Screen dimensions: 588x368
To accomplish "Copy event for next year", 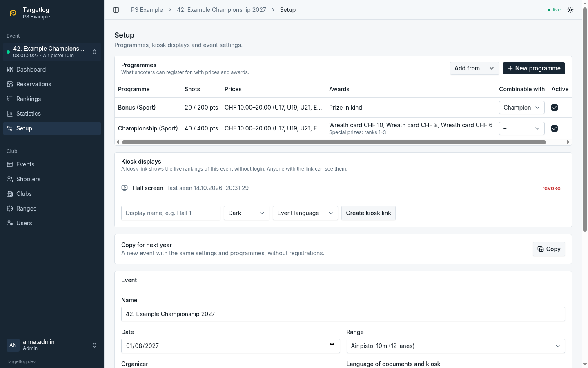I will [x=549, y=249].
